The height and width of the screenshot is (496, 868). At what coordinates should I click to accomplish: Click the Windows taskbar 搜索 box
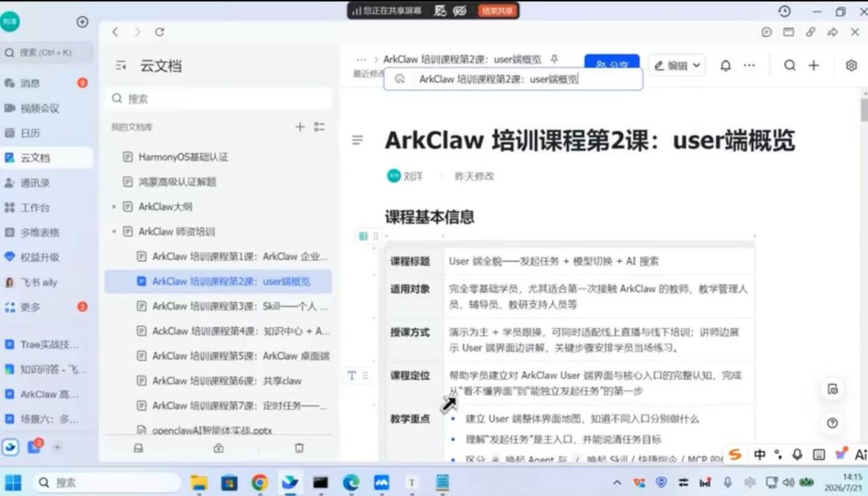[106, 482]
